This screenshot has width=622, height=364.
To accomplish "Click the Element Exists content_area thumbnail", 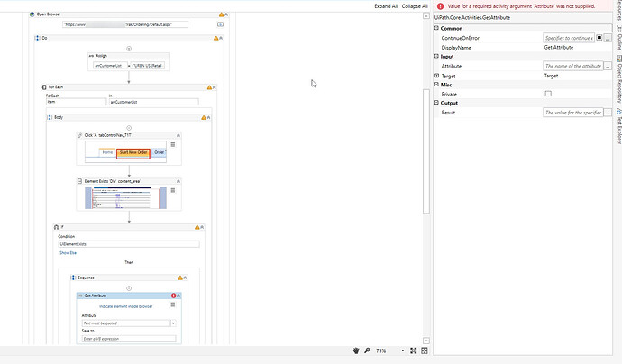I will tap(125, 198).
